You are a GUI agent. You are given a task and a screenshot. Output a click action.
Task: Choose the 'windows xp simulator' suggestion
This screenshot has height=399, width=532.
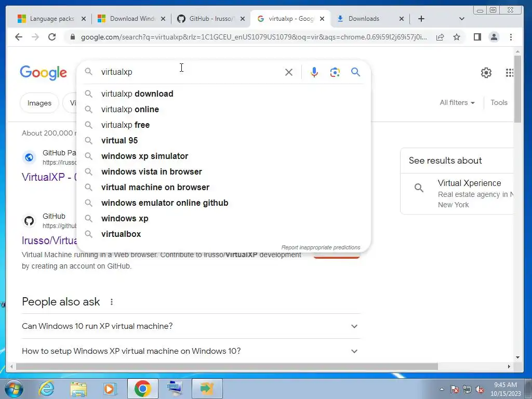[x=224, y=156]
